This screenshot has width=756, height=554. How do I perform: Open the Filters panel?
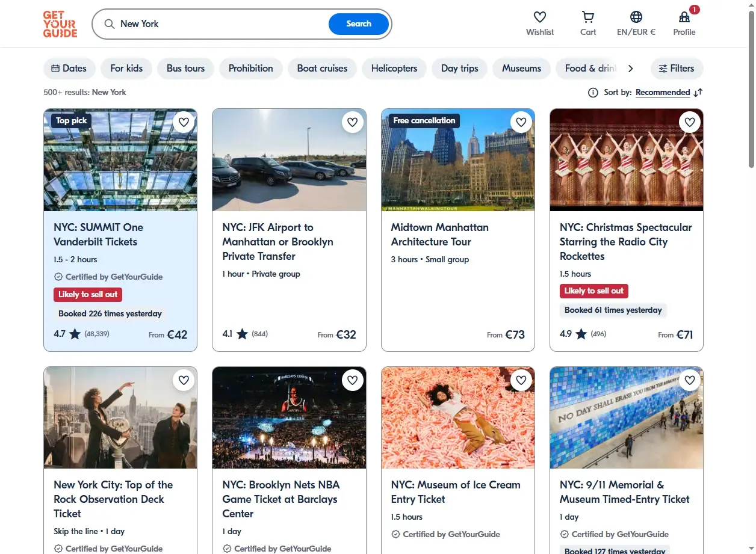click(x=677, y=69)
